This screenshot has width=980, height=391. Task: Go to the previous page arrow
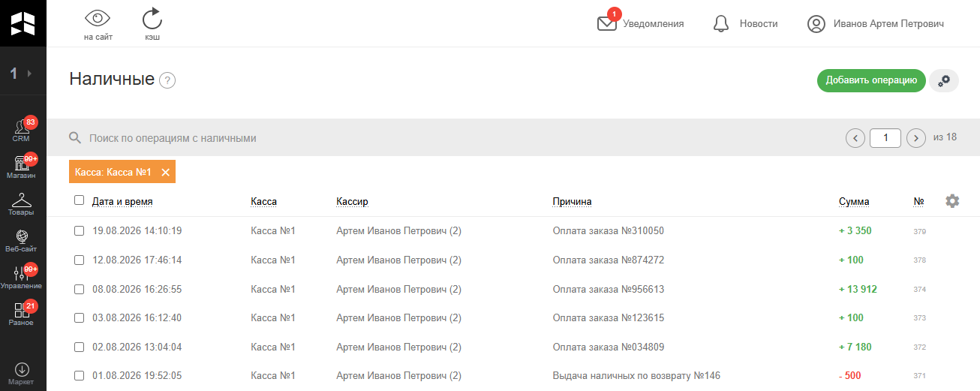[x=855, y=138]
